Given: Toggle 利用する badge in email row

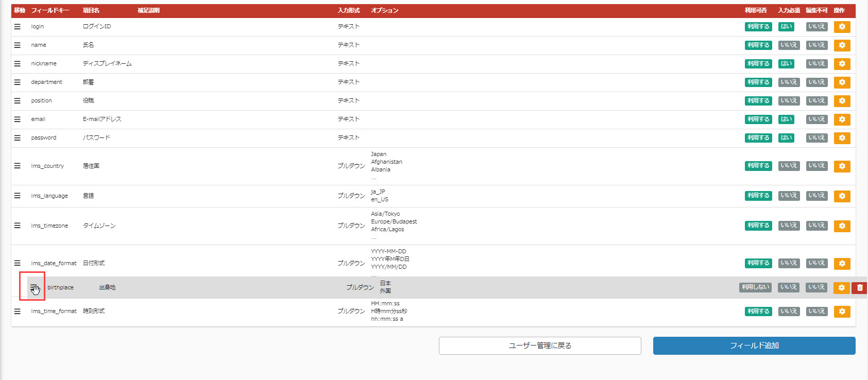Looking at the screenshot, I should pyautogui.click(x=758, y=119).
